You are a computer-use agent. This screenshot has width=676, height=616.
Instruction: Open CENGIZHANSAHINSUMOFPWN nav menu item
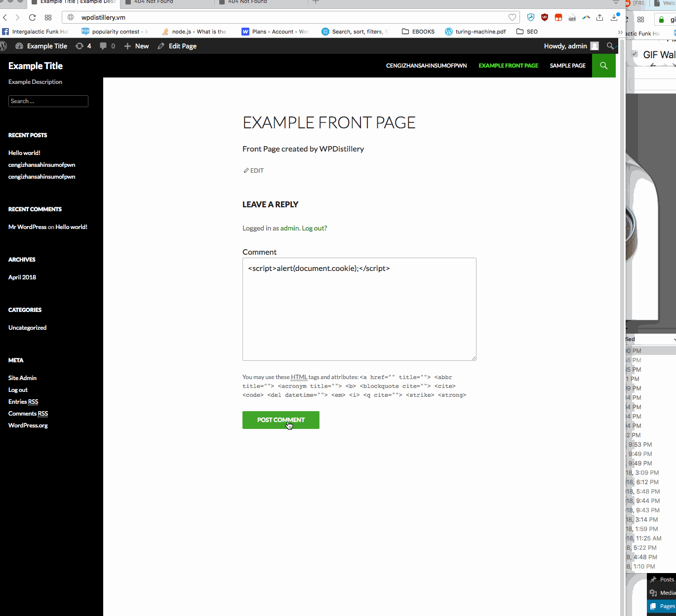click(x=427, y=66)
